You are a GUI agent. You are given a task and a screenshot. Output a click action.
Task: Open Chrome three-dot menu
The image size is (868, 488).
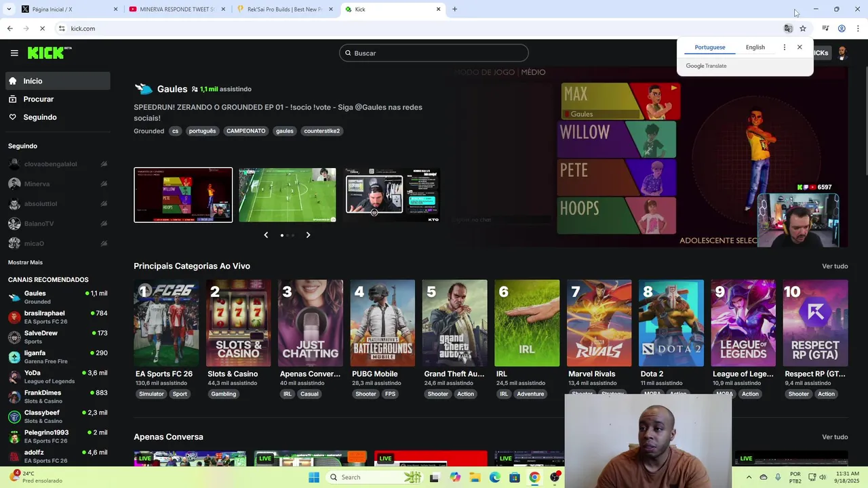click(x=858, y=28)
